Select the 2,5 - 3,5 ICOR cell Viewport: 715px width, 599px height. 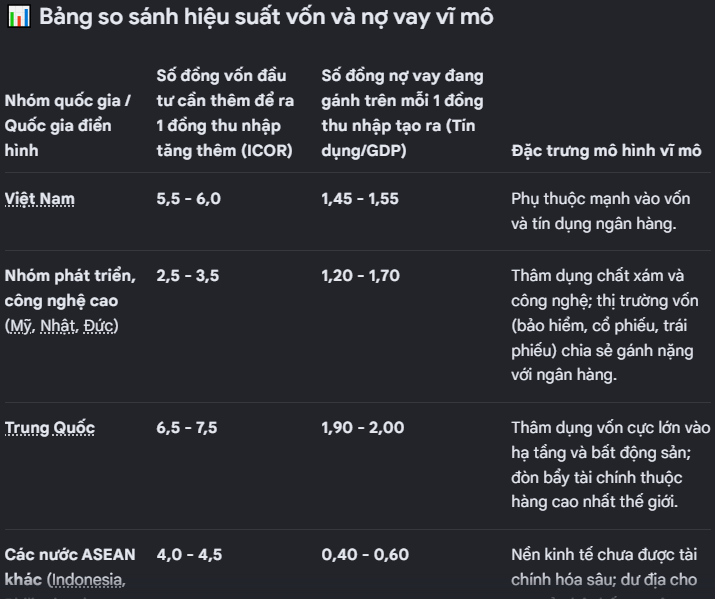point(187,275)
